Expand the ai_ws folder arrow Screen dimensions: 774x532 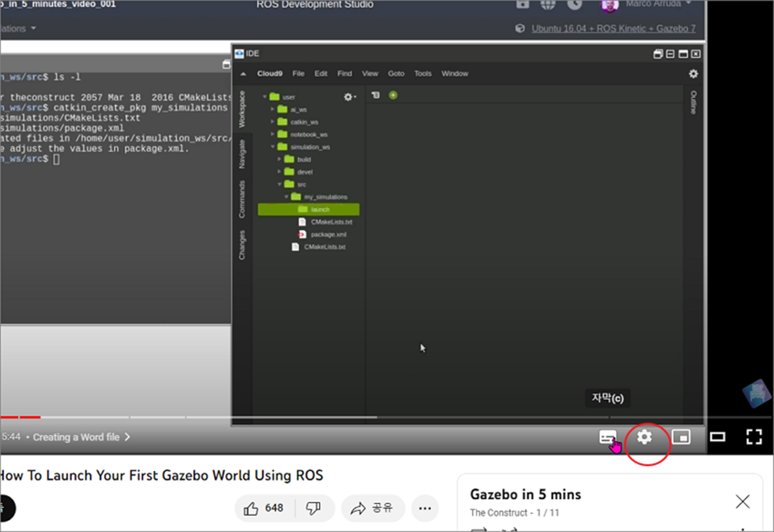tap(272, 110)
